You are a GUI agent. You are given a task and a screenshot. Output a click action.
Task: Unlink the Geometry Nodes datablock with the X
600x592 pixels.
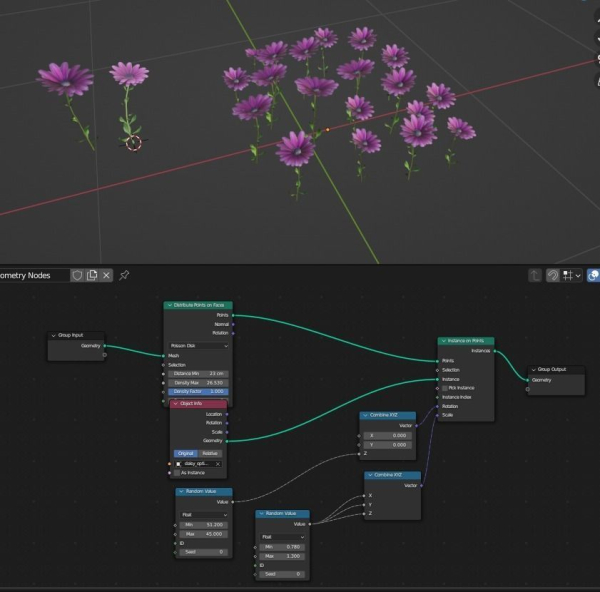[106, 275]
